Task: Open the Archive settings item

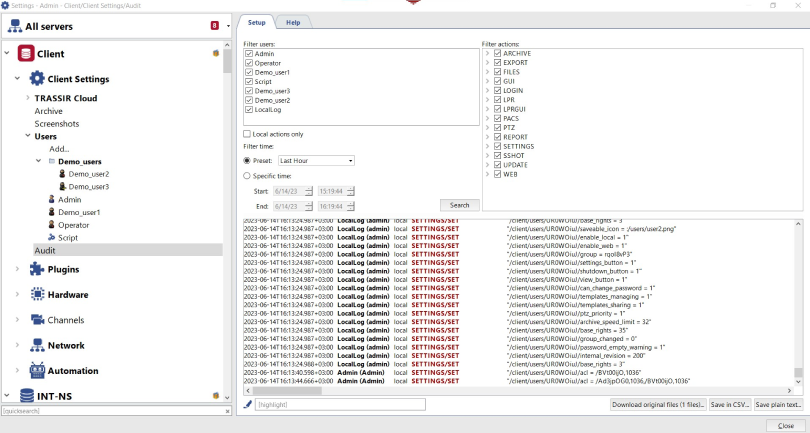Action: click(x=49, y=111)
